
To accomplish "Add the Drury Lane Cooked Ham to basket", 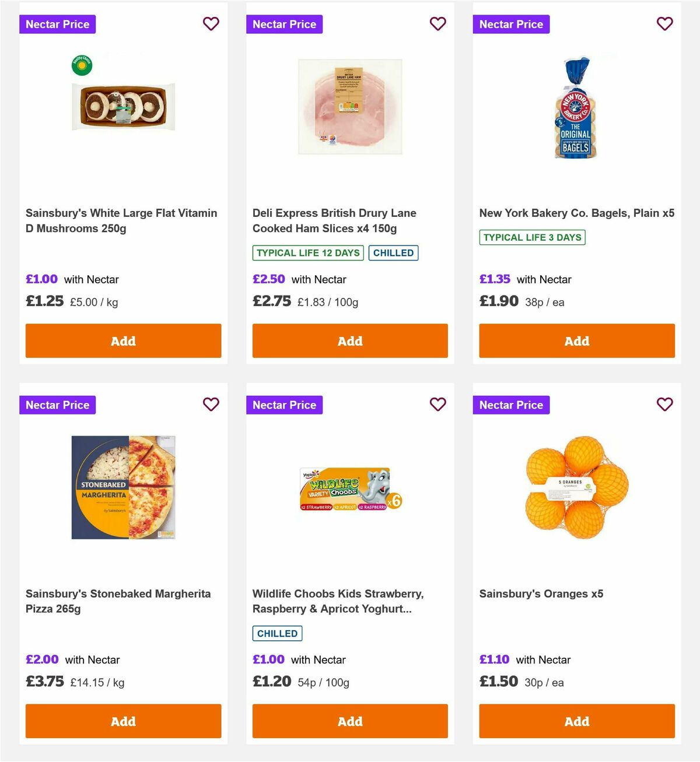I will coord(350,340).
